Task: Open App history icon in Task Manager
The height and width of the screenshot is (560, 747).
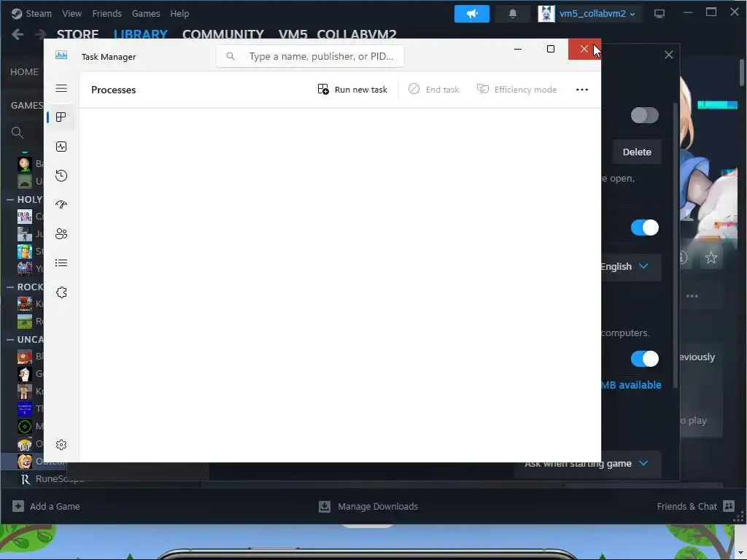Action: pyautogui.click(x=61, y=176)
